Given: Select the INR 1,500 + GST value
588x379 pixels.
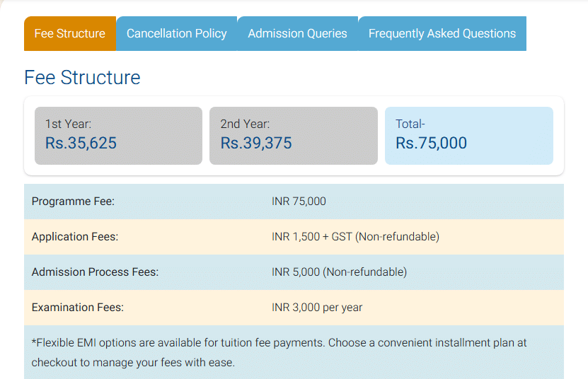Looking at the screenshot, I should point(355,237).
